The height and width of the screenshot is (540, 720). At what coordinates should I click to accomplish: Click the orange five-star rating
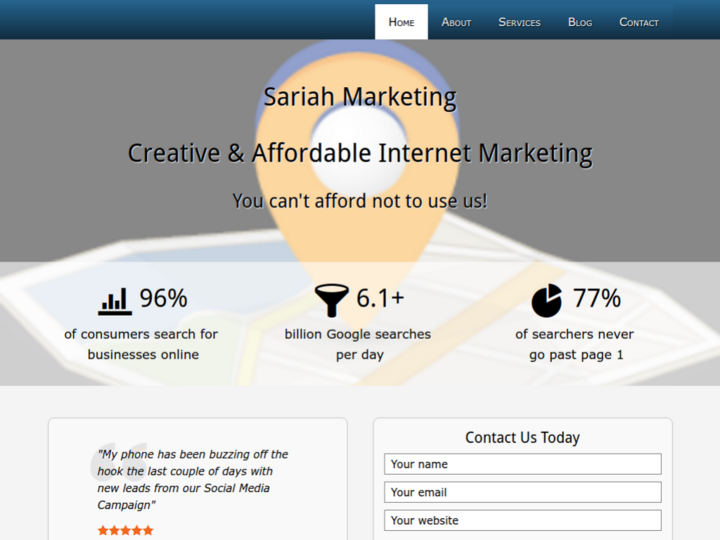(125, 530)
